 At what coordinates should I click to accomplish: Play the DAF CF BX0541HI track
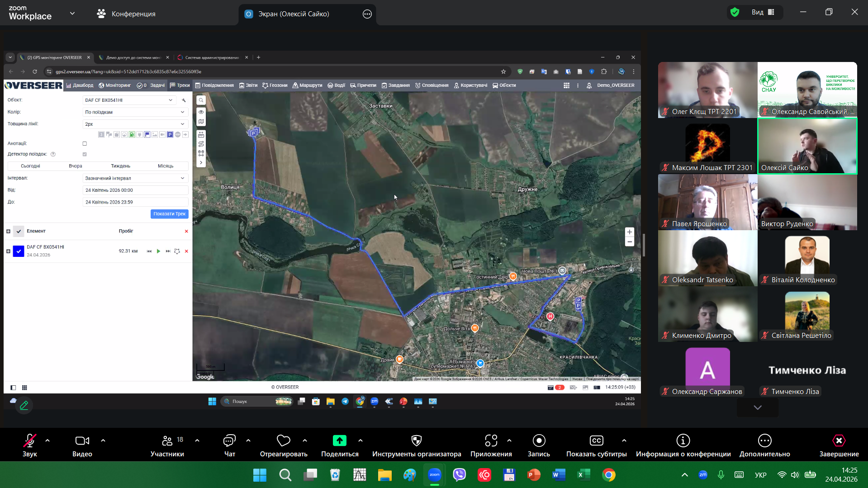[x=158, y=251]
